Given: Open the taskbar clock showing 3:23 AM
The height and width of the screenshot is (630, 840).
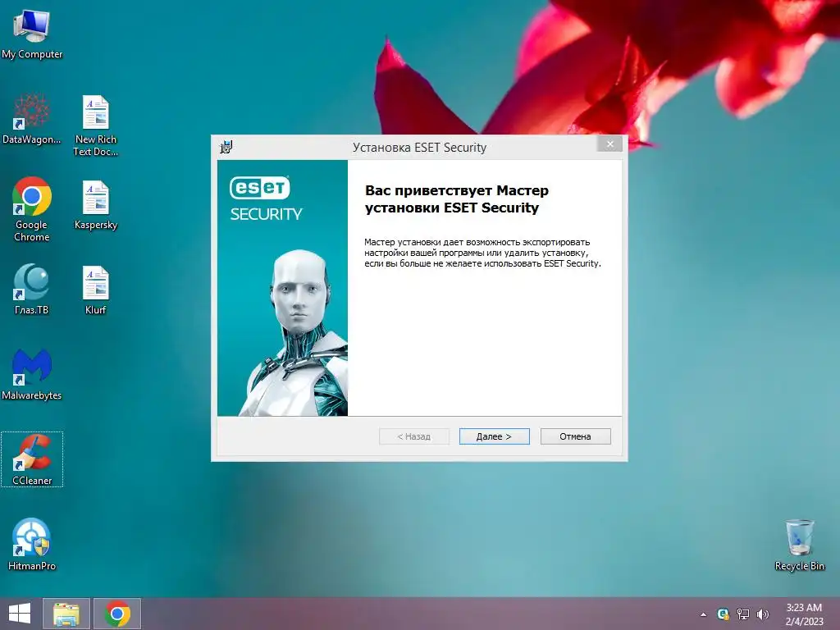Looking at the screenshot, I should [x=804, y=614].
